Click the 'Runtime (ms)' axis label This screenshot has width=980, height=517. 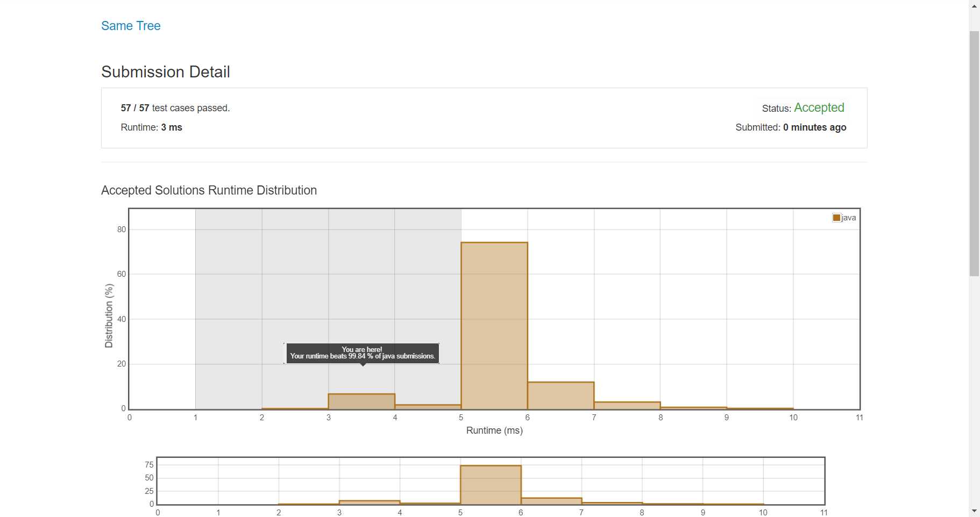pyautogui.click(x=494, y=430)
